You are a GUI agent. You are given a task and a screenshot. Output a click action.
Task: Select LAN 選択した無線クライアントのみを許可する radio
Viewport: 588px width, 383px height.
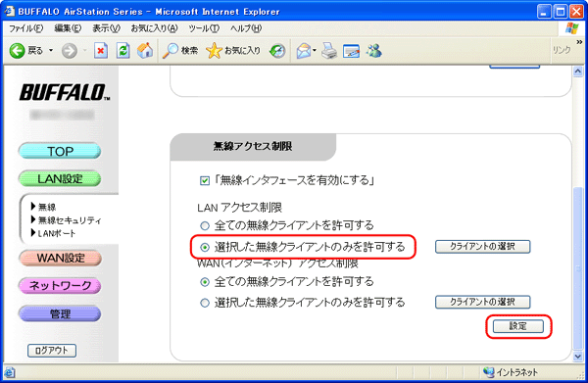tap(205, 248)
